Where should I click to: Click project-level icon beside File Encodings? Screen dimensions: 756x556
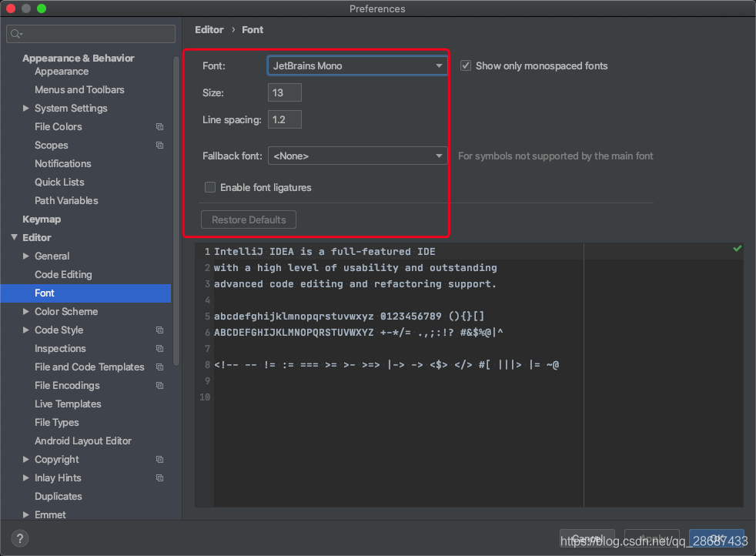point(159,386)
